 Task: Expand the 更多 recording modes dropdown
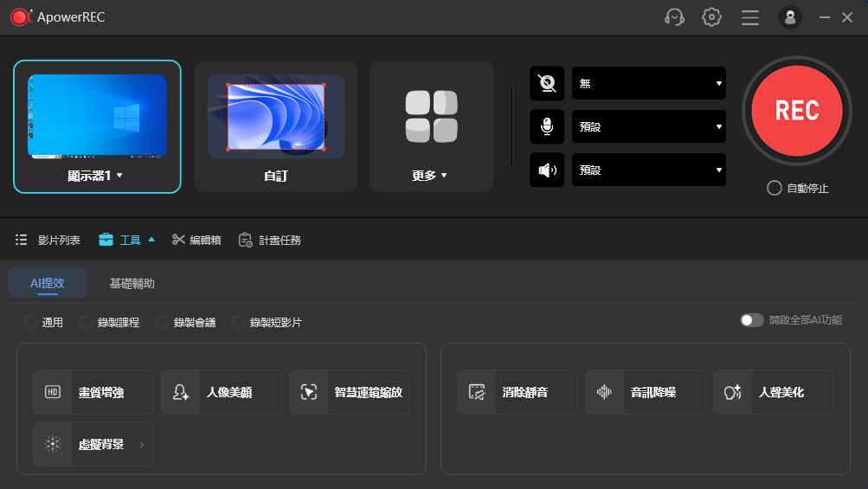pos(431,127)
